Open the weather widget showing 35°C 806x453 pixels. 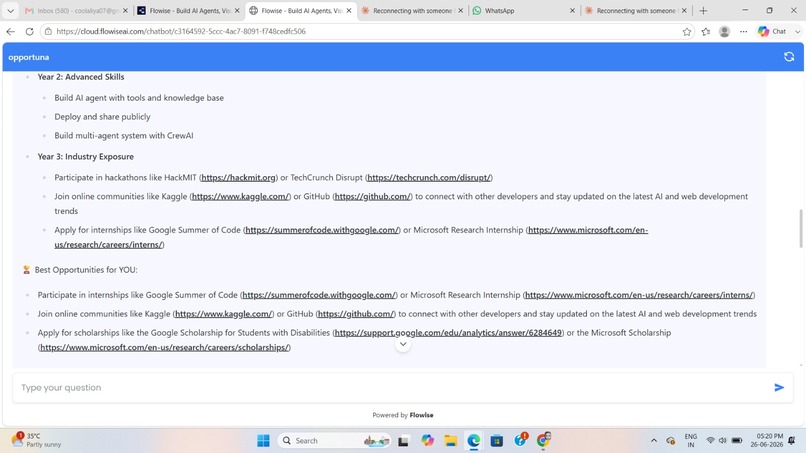[x=36, y=440]
